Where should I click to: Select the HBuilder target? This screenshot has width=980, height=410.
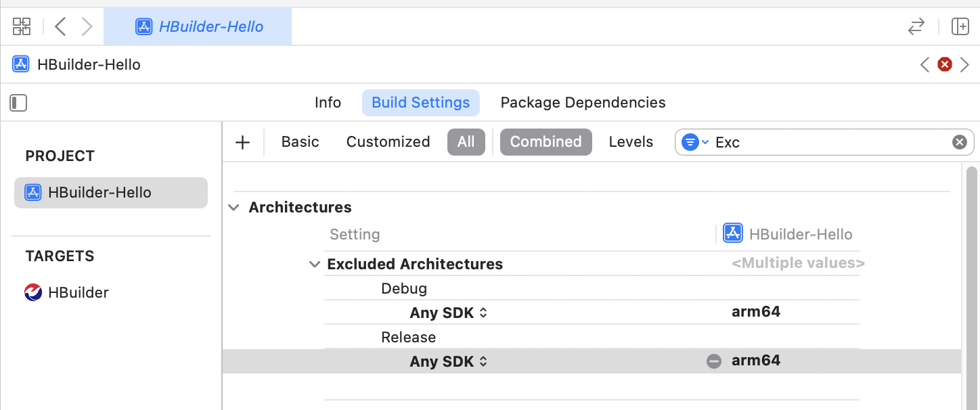click(78, 293)
